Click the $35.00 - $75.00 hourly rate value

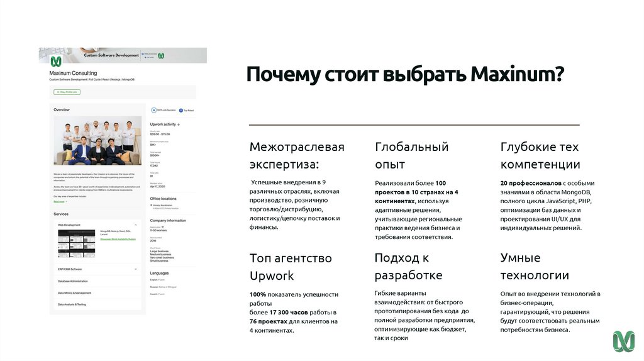coord(160,135)
